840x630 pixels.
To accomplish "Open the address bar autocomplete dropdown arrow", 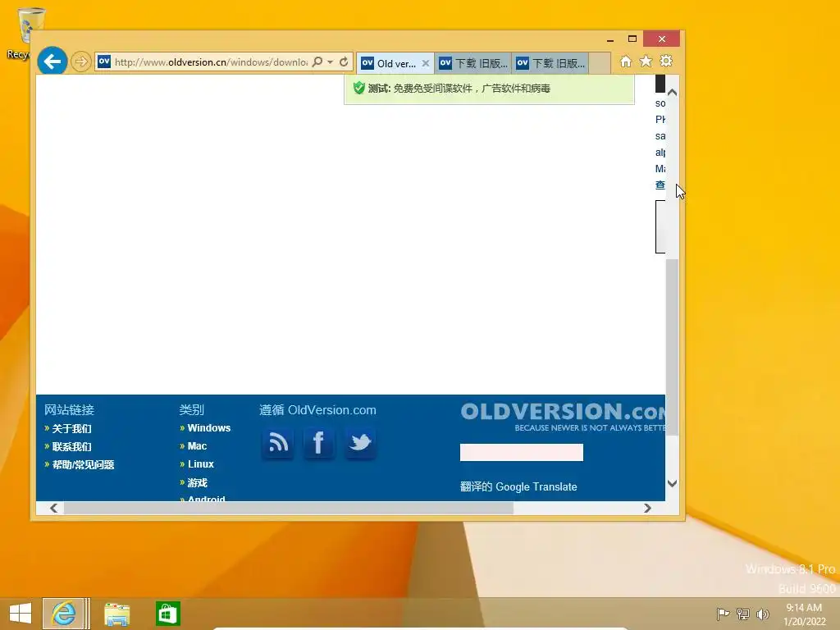I will click(331, 62).
